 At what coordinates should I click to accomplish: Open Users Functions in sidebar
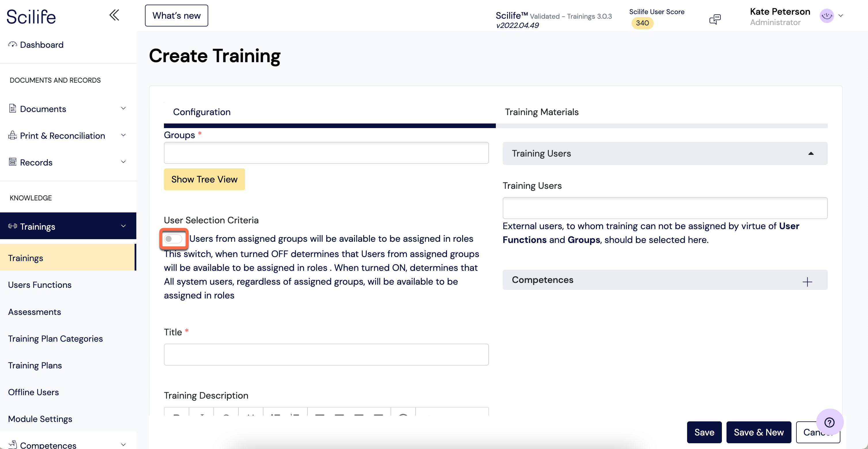pyautogui.click(x=40, y=285)
